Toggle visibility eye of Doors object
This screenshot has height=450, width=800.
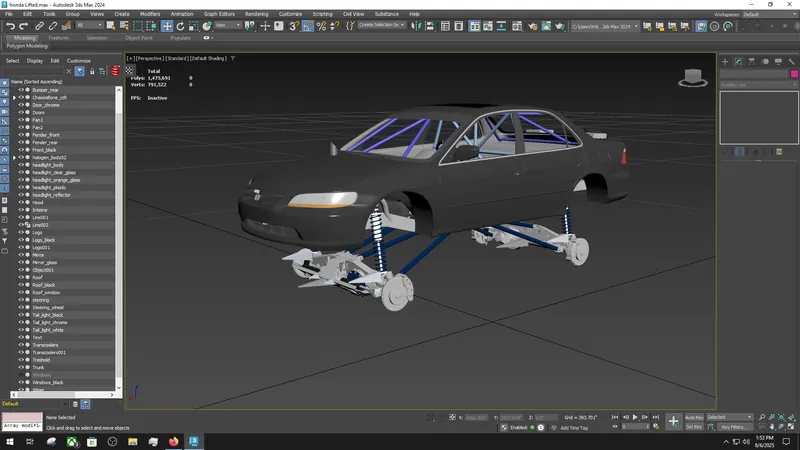[21, 112]
